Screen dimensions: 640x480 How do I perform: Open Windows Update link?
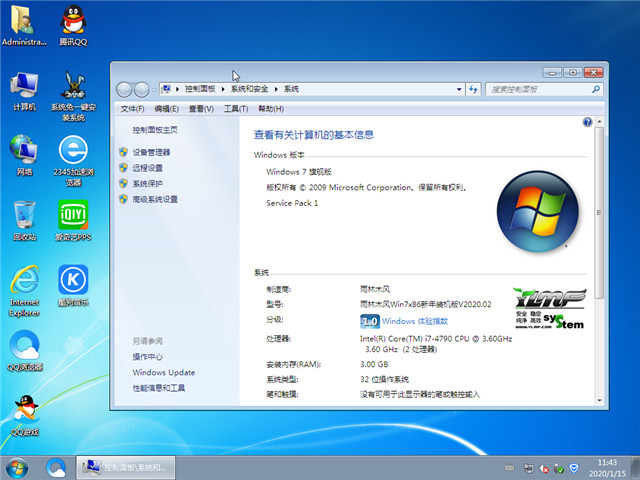point(164,372)
